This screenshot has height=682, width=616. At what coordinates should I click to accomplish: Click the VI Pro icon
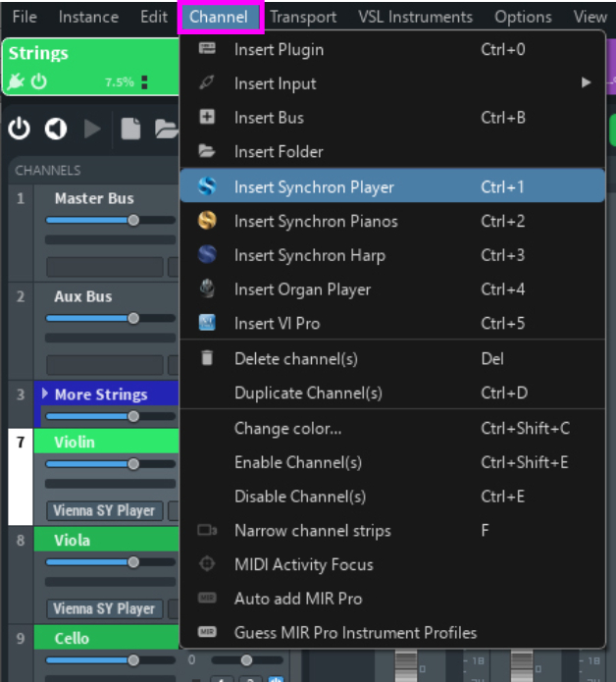pyautogui.click(x=207, y=323)
